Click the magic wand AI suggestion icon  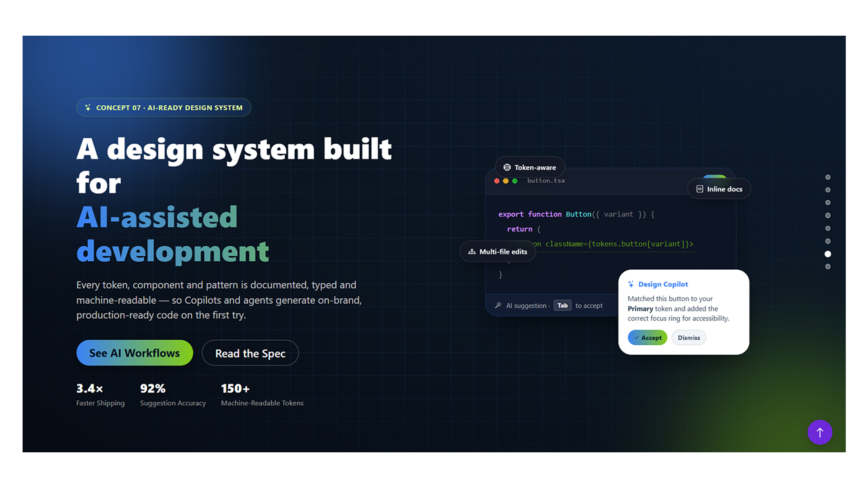coord(498,305)
